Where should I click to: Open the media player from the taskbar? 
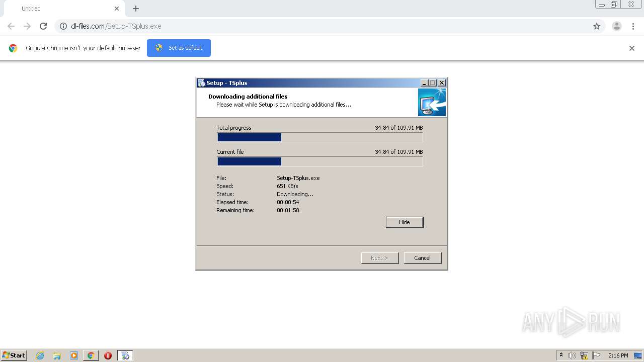(x=74, y=355)
